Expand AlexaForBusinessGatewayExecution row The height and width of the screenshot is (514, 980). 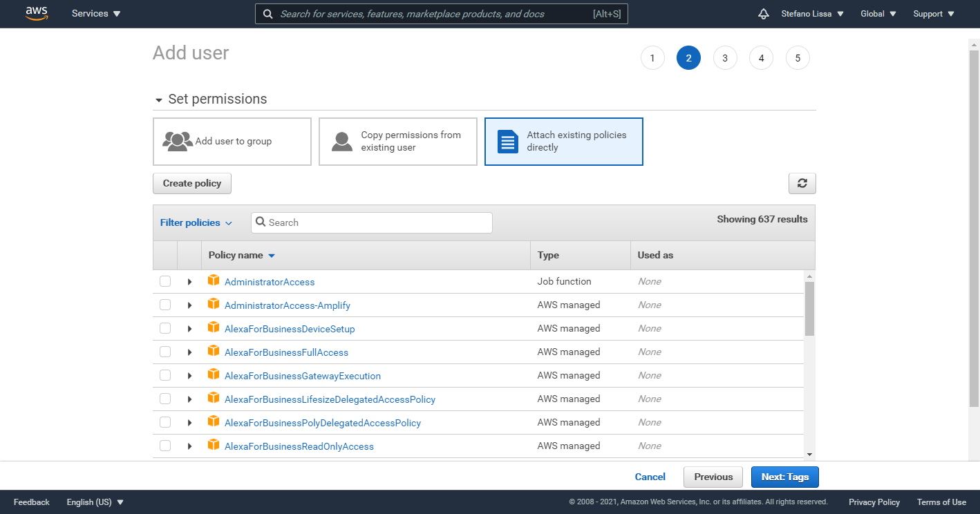point(189,376)
